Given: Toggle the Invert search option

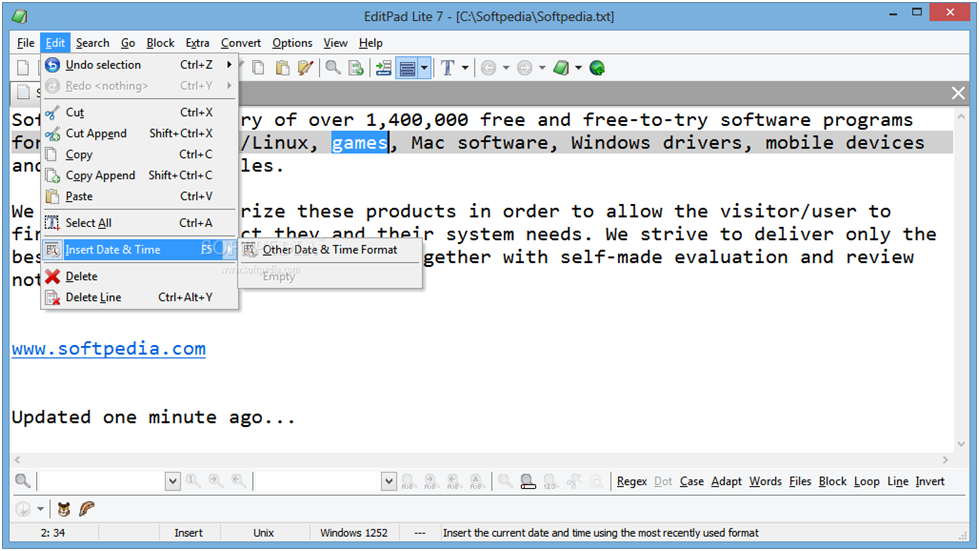Looking at the screenshot, I should [x=930, y=481].
